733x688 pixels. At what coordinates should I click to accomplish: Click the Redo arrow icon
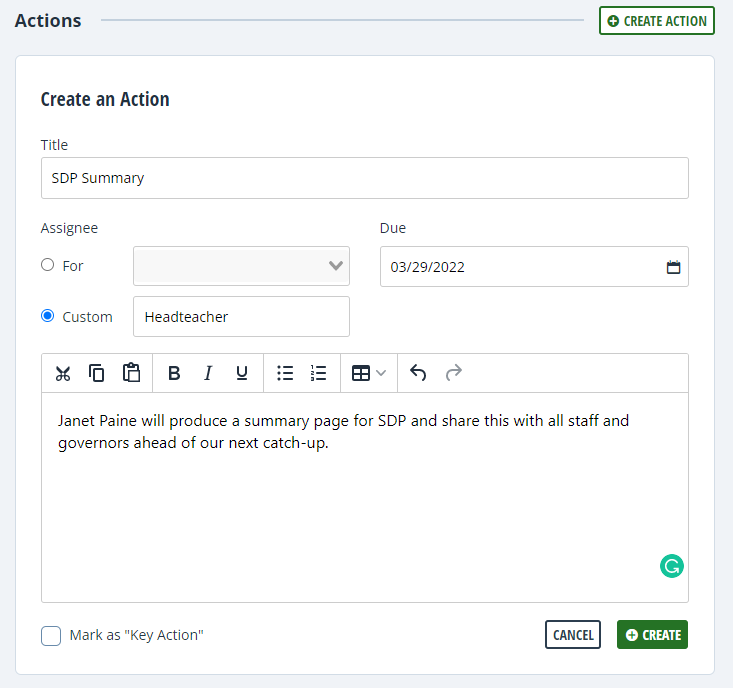pos(453,373)
